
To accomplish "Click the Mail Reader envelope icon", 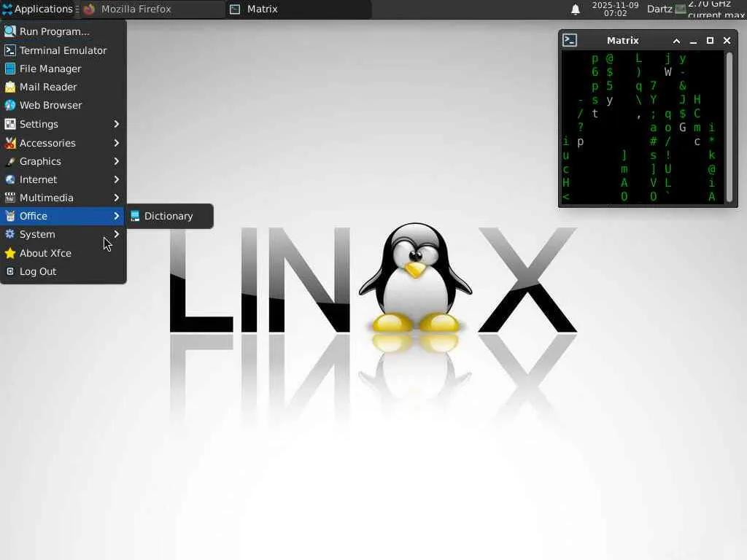I will click(10, 87).
